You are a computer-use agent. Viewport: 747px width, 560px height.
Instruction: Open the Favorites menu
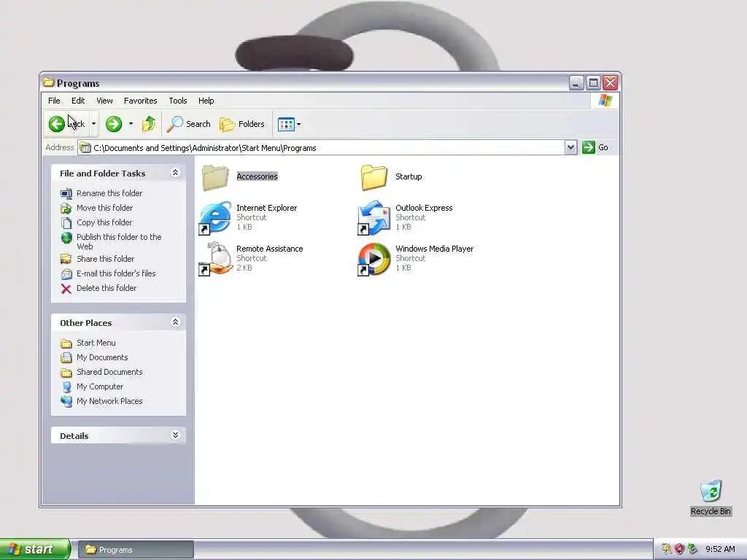coord(141,101)
